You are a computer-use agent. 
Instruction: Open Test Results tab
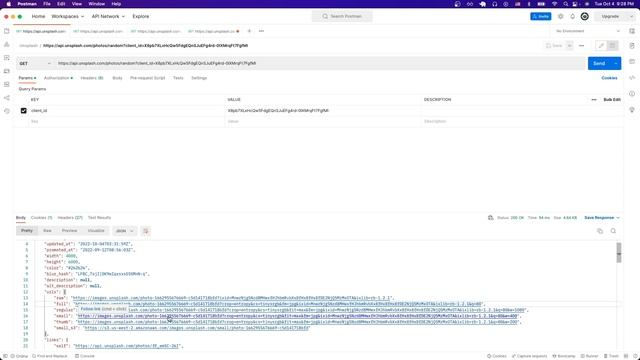pyautogui.click(x=99, y=218)
